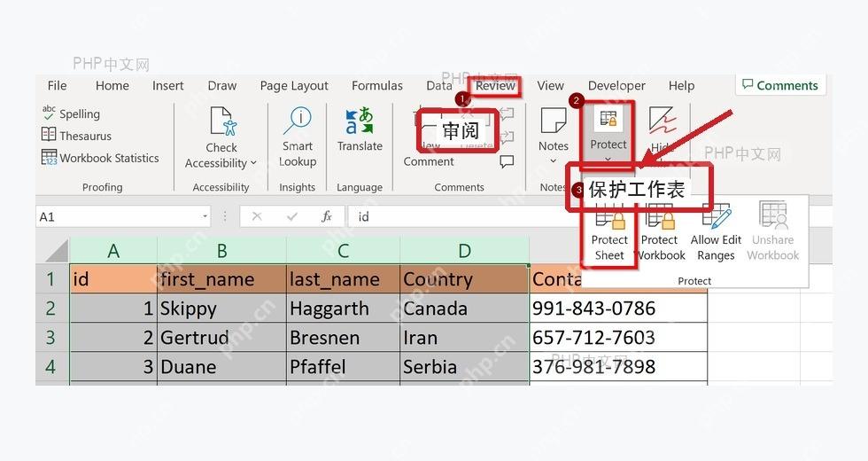Click the cell containing Pfaffel
This screenshot has width=868, height=461.
click(x=344, y=367)
